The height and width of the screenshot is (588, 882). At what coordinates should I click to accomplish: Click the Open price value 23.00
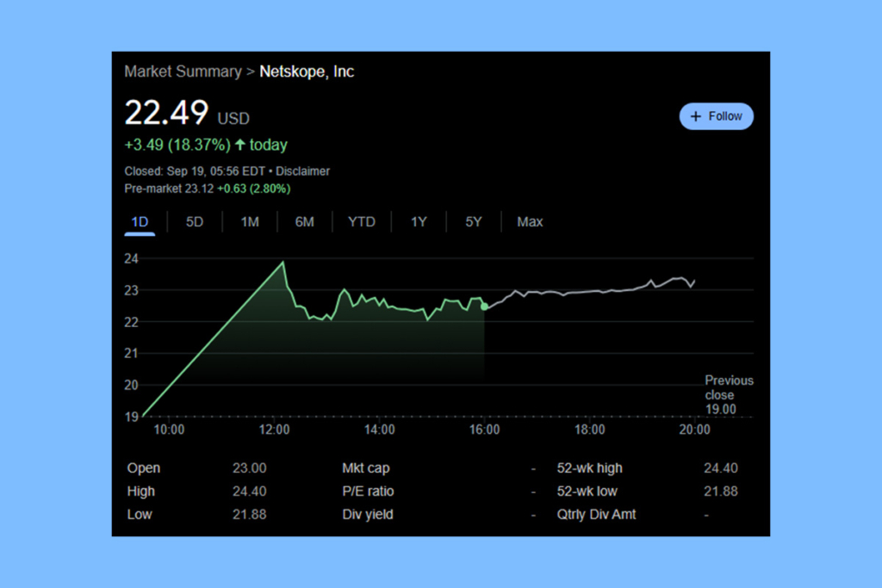250,467
